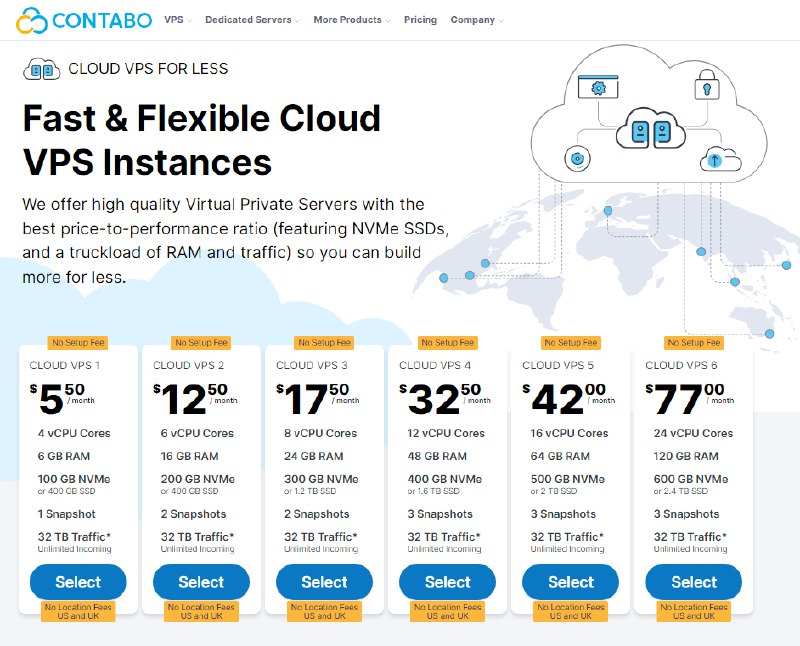This screenshot has height=646, width=800.
Task: Click "16 GB RAM" in Cloud VPS 2
Action: (189, 456)
